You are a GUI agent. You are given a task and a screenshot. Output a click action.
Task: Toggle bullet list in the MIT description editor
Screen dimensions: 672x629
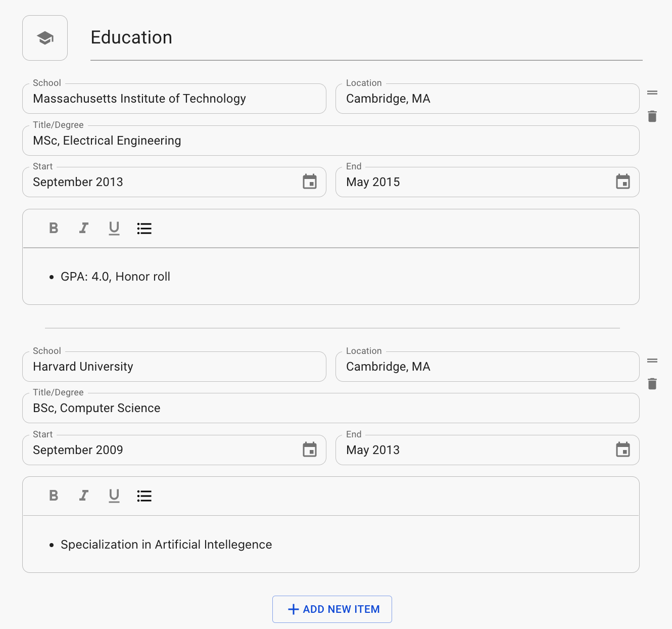(145, 229)
